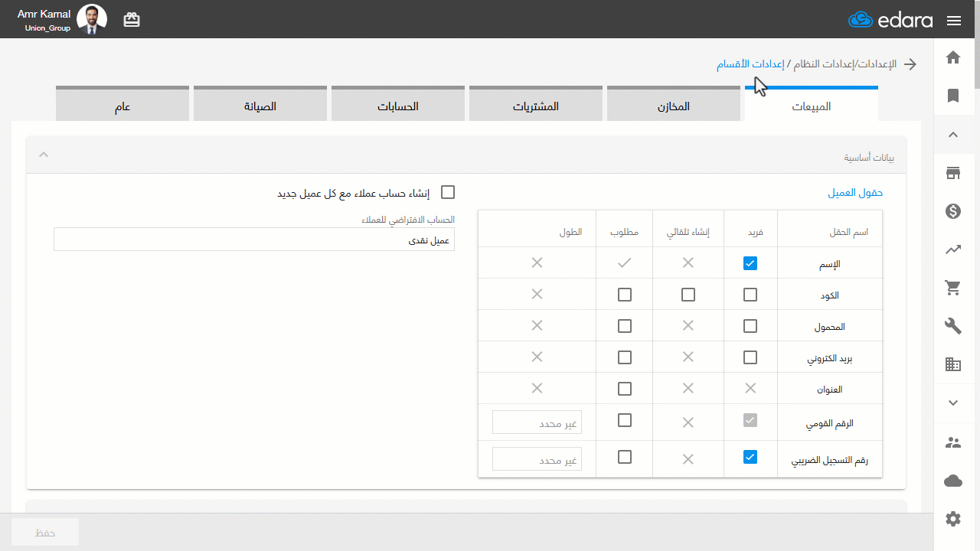Image resolution: width=980 pixels, height=551 pixels.
Task: Open the shopping cart sidebar icon
Action: [x=953, y=289]
